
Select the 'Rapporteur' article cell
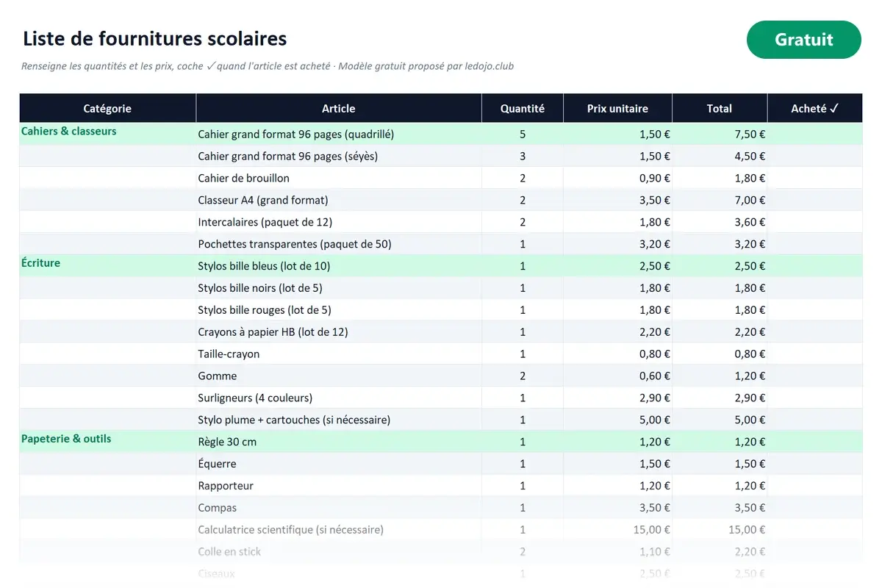coord(339,485)
